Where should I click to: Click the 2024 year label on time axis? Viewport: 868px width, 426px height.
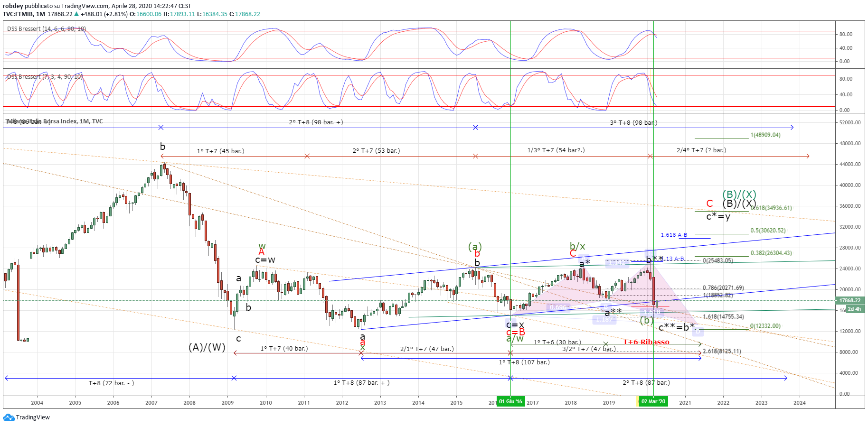800,403
